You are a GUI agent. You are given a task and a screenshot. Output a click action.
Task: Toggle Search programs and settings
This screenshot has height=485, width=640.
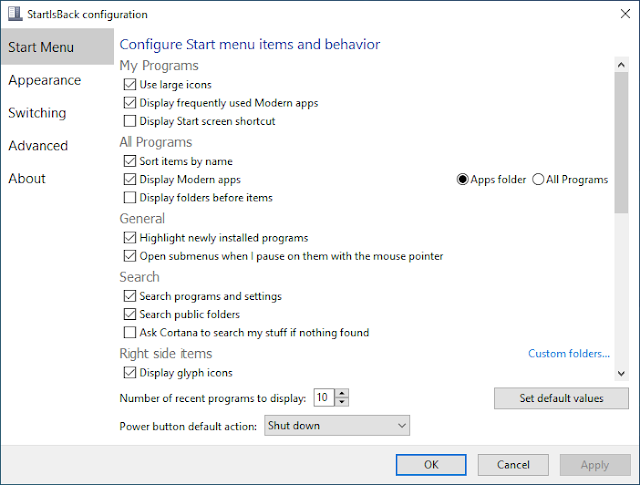coord(130,296)
